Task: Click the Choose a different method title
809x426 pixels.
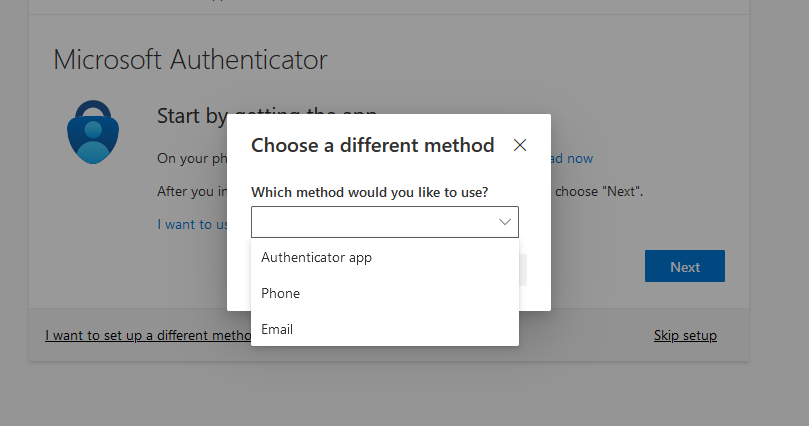Action: [x=373, y=145]
